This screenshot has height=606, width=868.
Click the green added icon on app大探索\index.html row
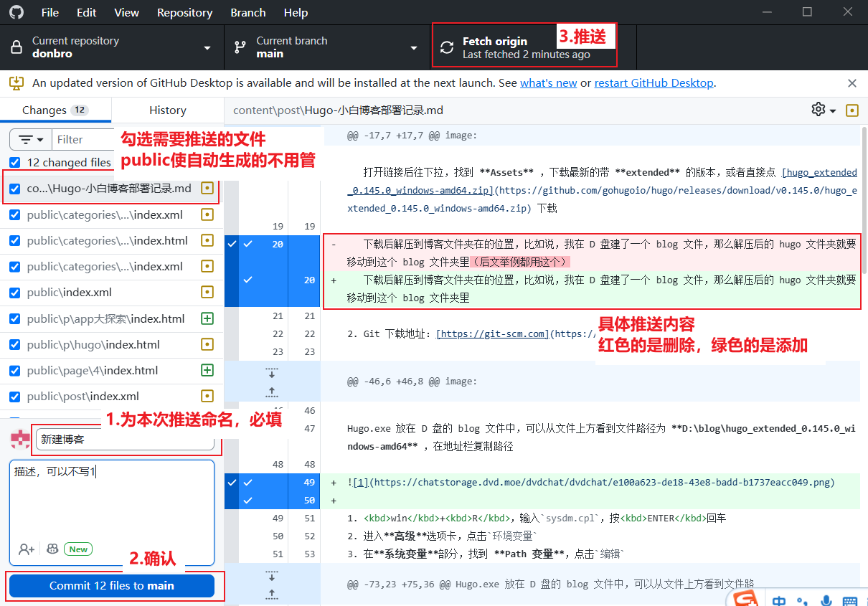click(x=207, y=318)
